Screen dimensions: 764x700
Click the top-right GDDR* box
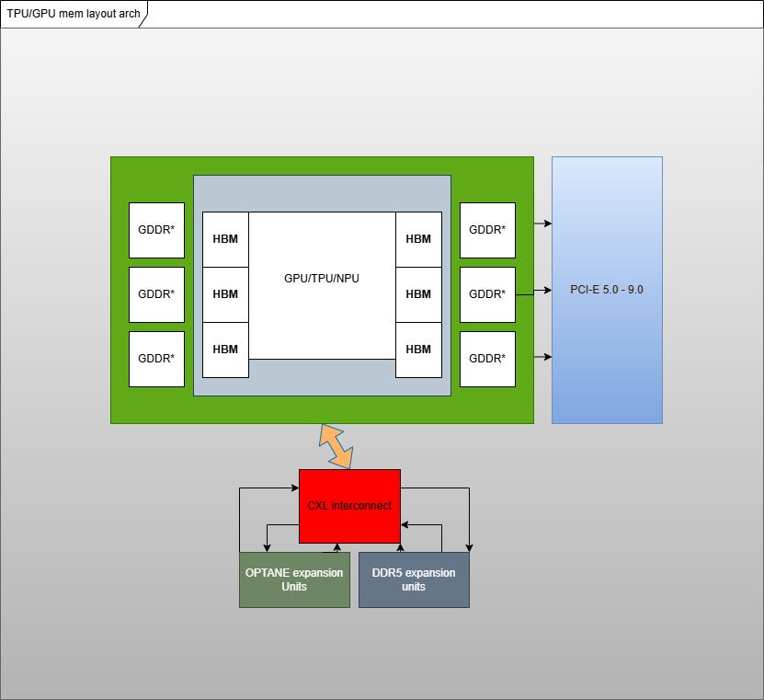(x=487, y=230)
